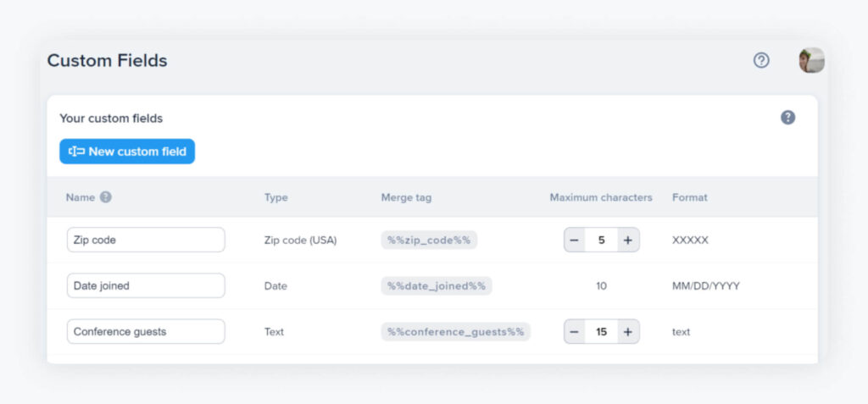Click the %%conference_guests%% merge tag
The height and width of the screenshot is (404, 868).
point(455,331)
